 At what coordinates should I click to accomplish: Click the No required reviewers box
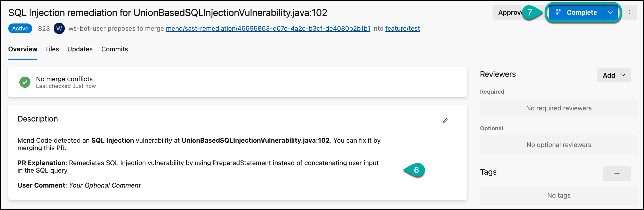coord(559,108)
